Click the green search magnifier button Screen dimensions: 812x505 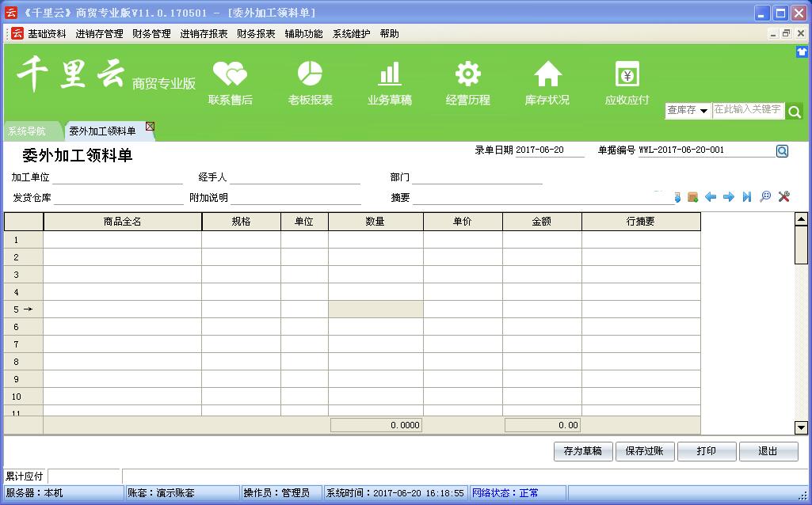pos(795,112)
